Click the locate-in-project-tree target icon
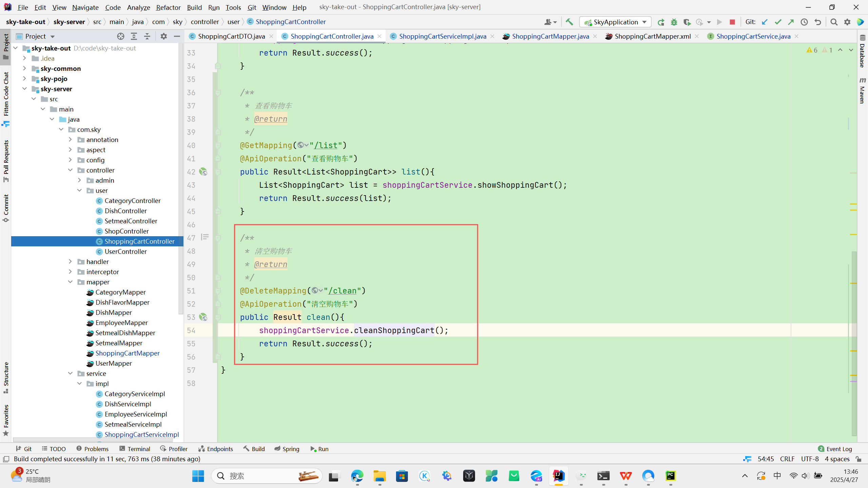Image resolution: width=868 pixels, height=488 pixels. coord(121,36)
